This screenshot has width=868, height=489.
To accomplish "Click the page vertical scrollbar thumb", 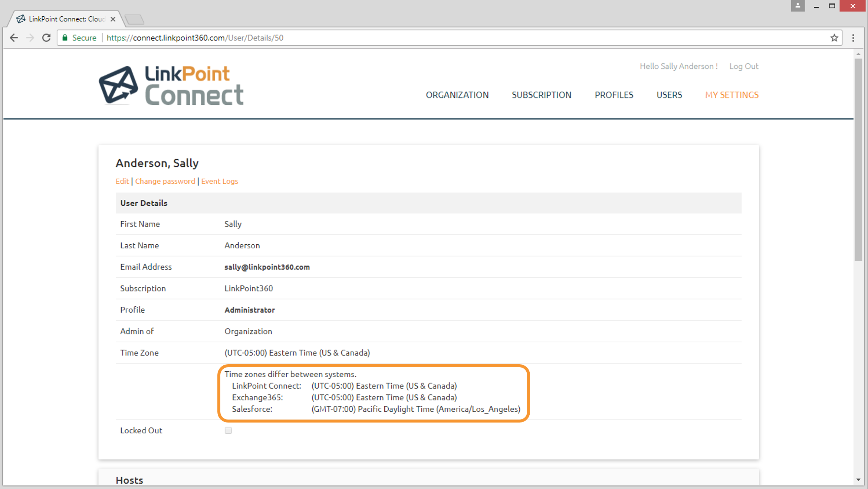I will point(858,160).
